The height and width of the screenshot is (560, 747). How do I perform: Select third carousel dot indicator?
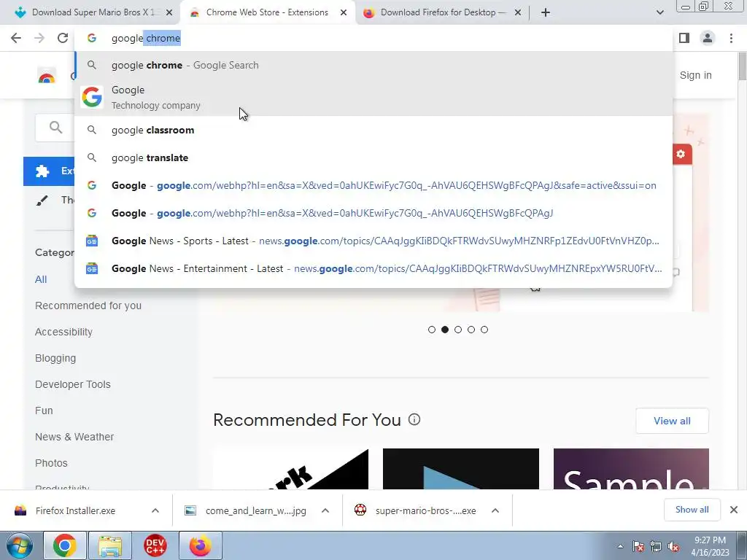point(458,330)
